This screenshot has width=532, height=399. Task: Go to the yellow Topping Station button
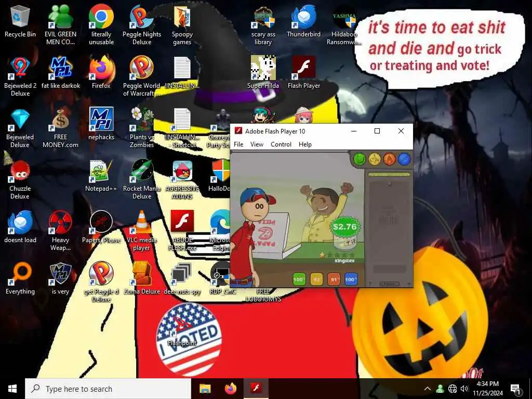[375, 159]
